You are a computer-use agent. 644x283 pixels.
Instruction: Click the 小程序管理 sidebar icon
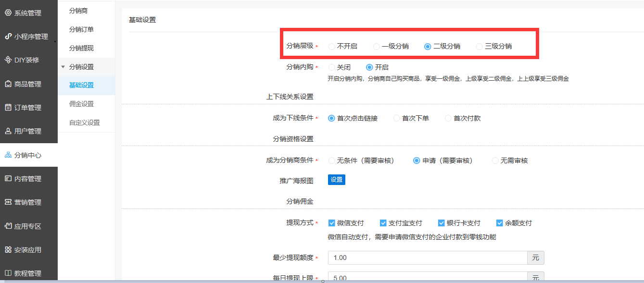pyautogui.click(x=8, y=37)
